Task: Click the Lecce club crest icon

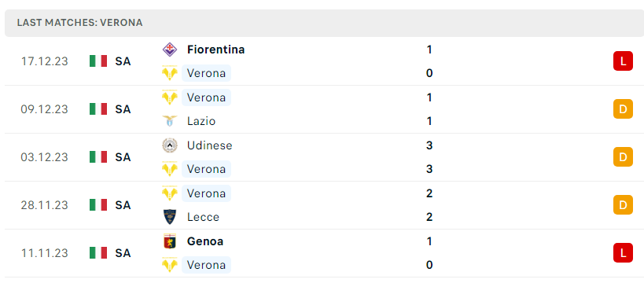Action: (x=170, y=217)
